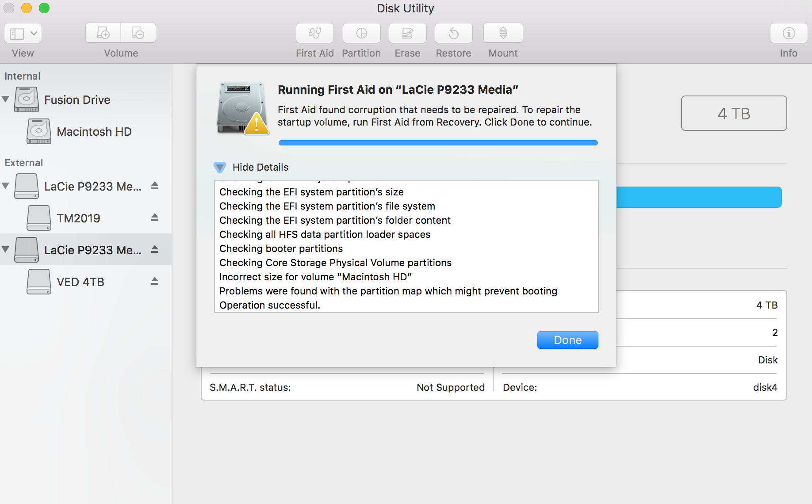
Task: Eject the VED 4TB volume
Action: [155, 281]
